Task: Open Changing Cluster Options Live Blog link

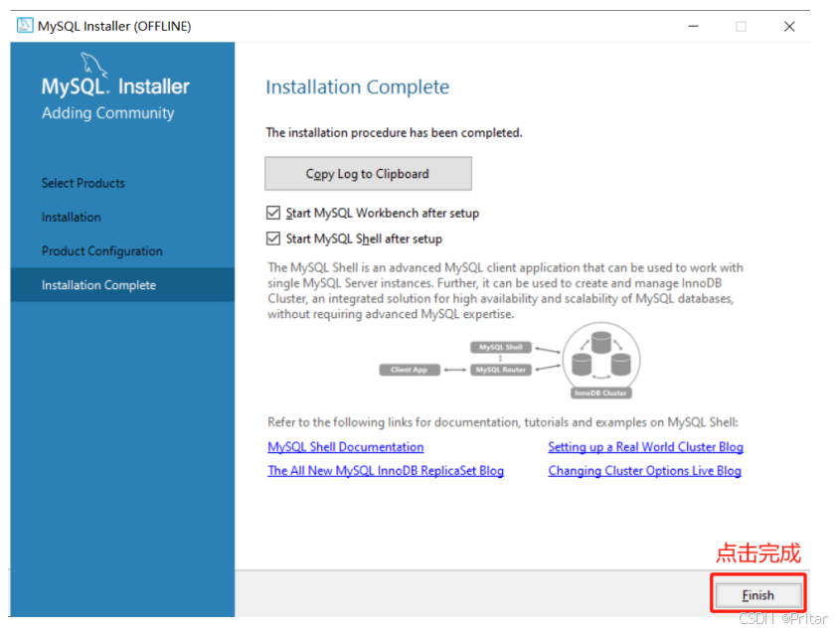Action: pos(644,471)
